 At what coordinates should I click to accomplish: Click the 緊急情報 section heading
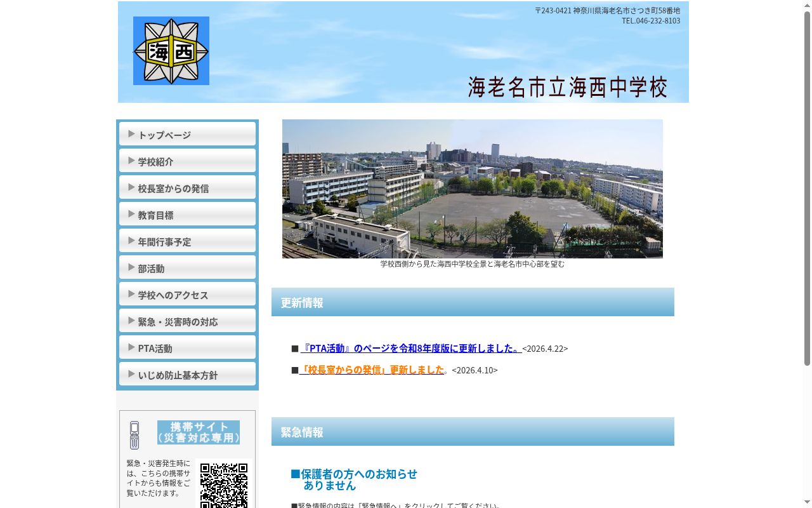point(473,432)
